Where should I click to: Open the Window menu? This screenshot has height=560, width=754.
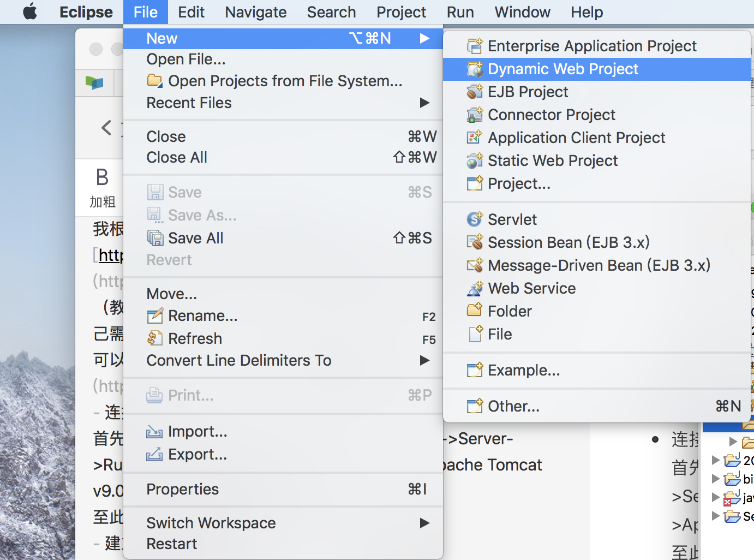tap(522, 12)
